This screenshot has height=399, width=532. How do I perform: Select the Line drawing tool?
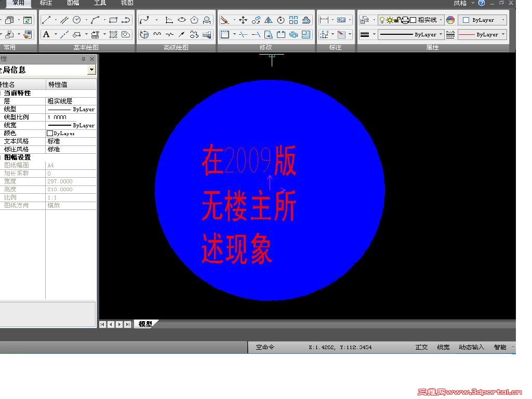click(x=46, y=20)
